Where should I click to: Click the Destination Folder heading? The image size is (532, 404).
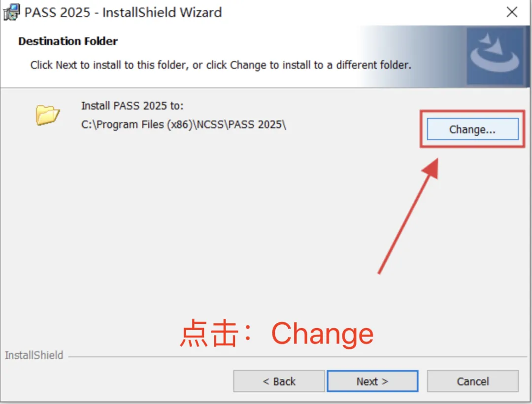68,41
